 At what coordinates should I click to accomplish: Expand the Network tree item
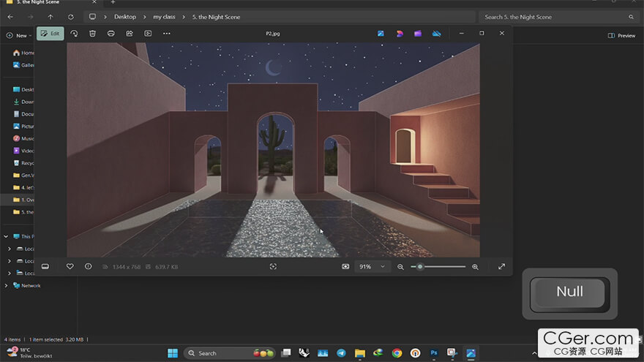click(7, 285)
